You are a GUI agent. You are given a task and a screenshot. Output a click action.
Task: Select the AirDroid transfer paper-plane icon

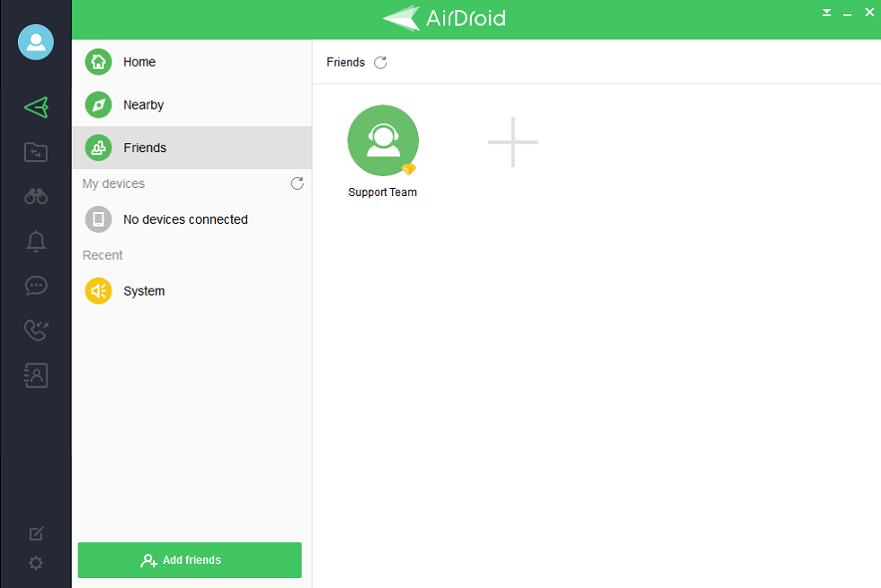[x=36, y=107]
